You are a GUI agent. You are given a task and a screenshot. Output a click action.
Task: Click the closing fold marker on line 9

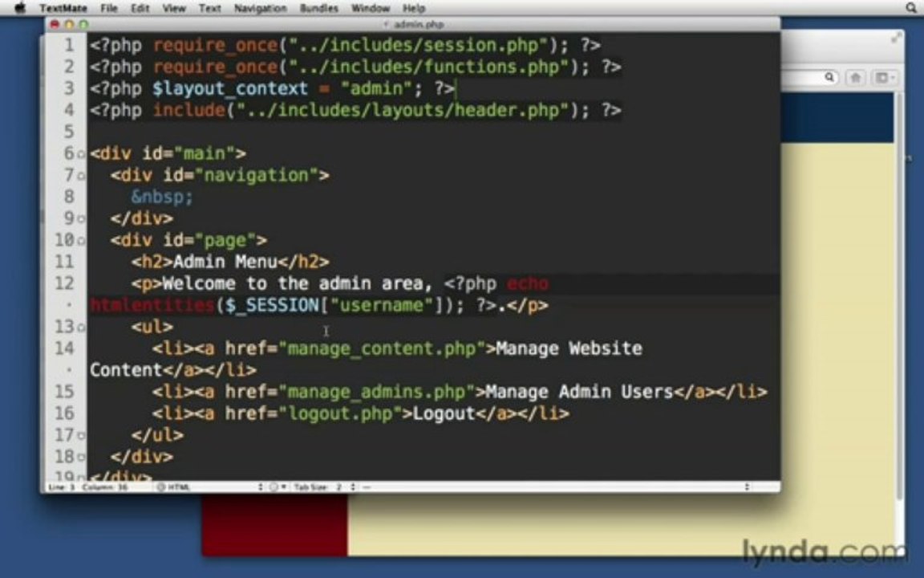(x=81, y=219)
